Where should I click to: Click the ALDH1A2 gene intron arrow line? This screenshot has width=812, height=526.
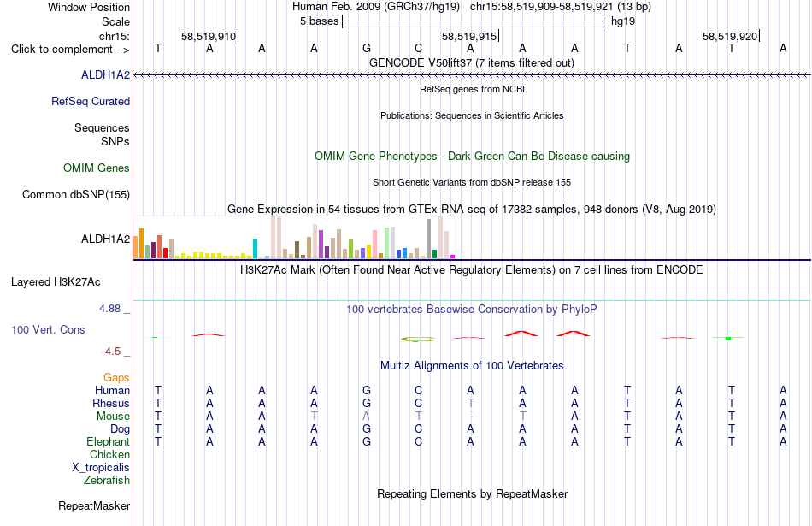[x=472, y=75]
